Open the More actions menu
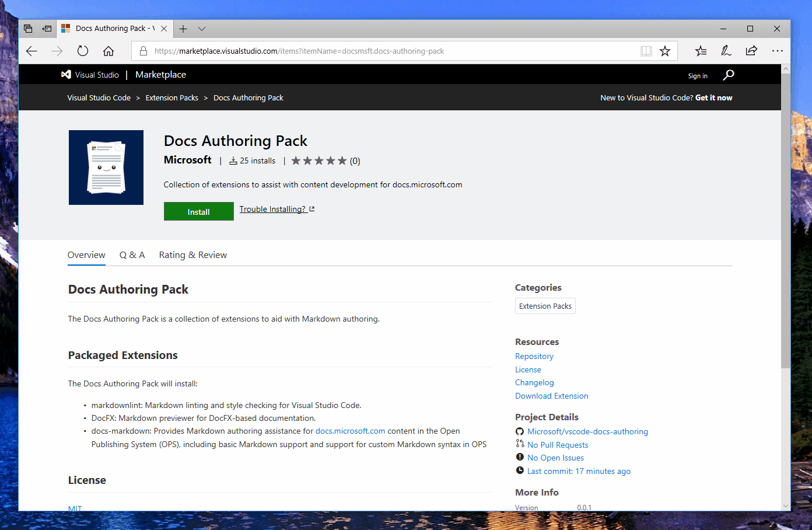 pos(778,51)
